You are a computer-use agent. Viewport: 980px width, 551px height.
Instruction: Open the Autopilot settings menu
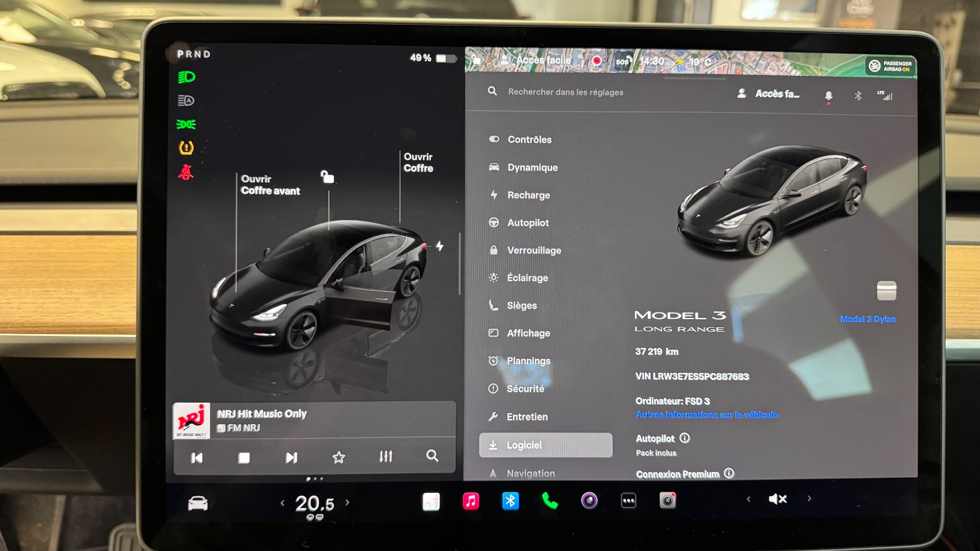pyautogui.click(x=528, y=223)
